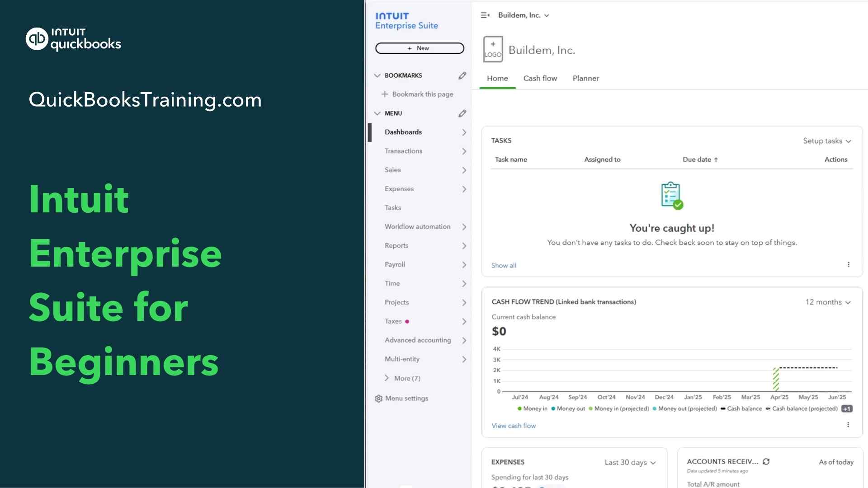Click the pencil icon beside Menu heading
The width and height of the screenshot is (868, 488).
[x=462, y=113]
